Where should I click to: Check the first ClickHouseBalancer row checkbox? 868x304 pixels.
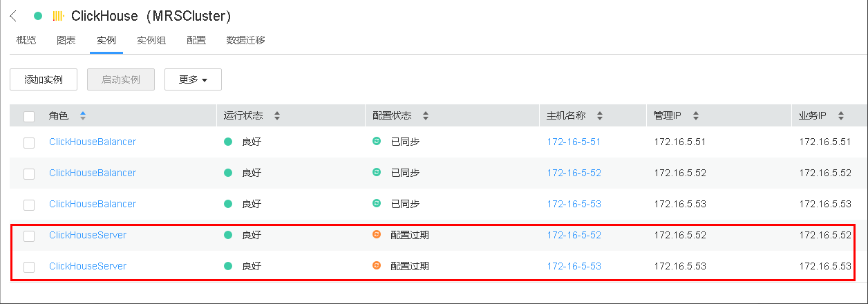point(29,142)
